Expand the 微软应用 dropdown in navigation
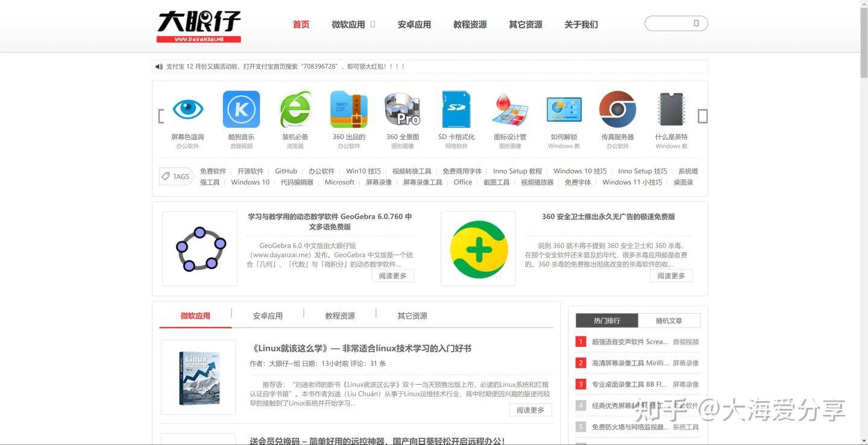This screenshot has height=445, width=868. (x=353, y=25)
